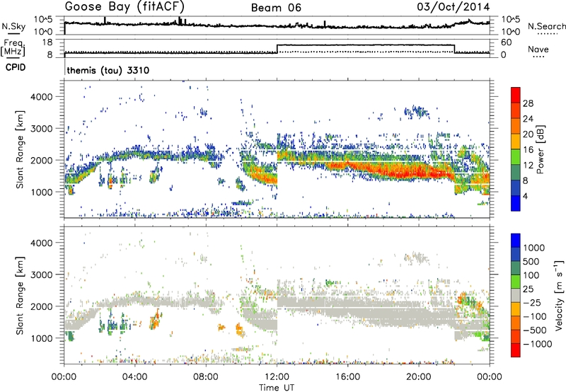Click the 'Slant Range [km]' label of power panel

coord(20,149)
